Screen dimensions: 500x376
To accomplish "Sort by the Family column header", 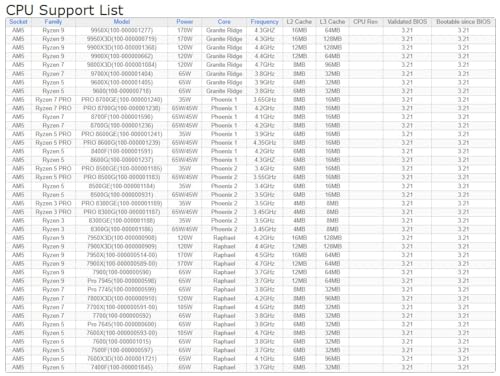I will pos(53,22).
